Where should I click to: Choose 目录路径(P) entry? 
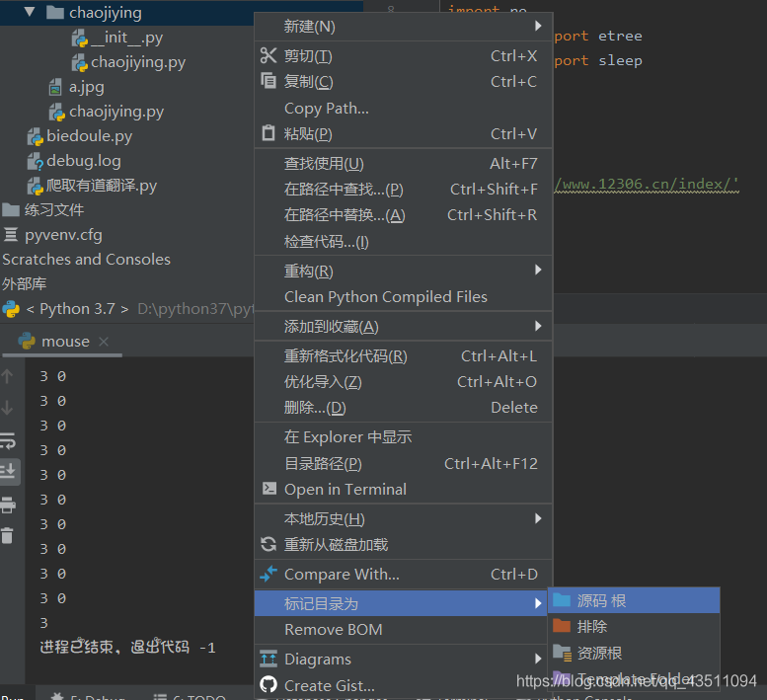pos(404,463)
